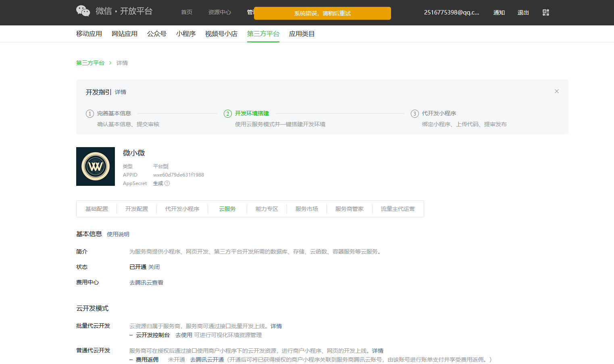Click 去腾讯云开通 link
This screenshot has width=614, height=364.
[x=207, y=360]
